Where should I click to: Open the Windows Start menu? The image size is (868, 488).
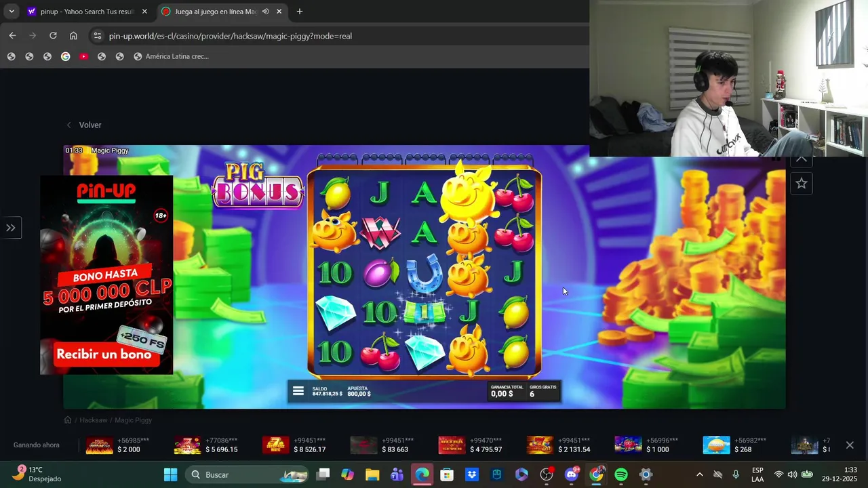click(170, 474)
